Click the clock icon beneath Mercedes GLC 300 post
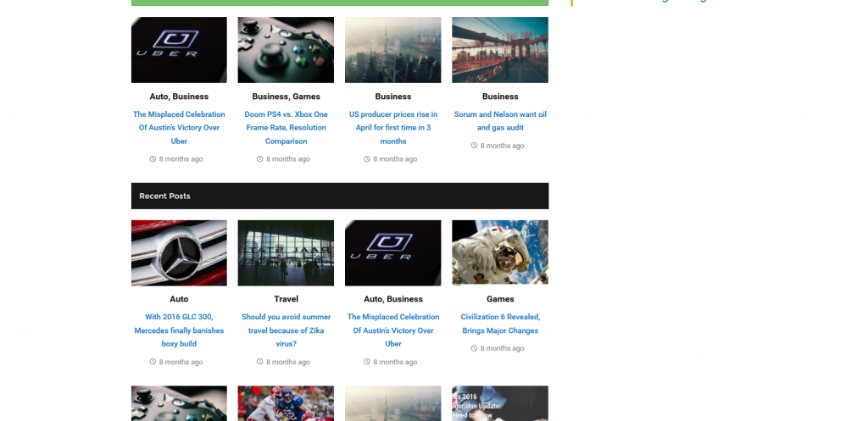 click(153, 362)
